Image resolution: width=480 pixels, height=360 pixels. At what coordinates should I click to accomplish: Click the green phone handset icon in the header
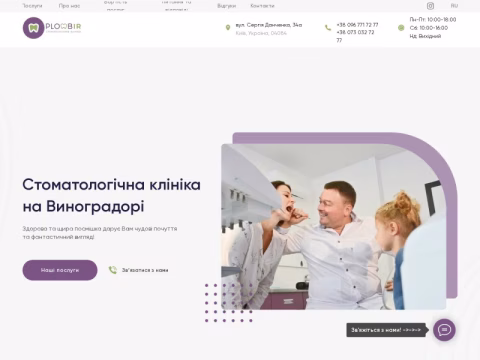328,28
